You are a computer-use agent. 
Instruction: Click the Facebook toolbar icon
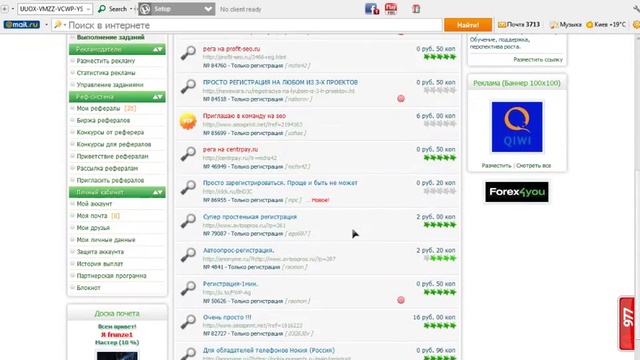click(371, 9)
